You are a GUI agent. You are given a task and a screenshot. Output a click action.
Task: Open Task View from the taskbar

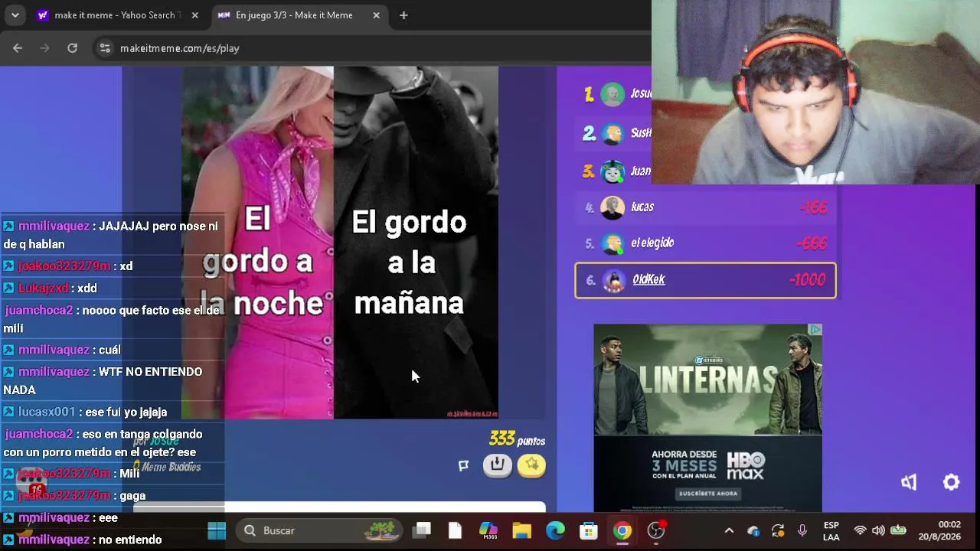coord(422,530)
